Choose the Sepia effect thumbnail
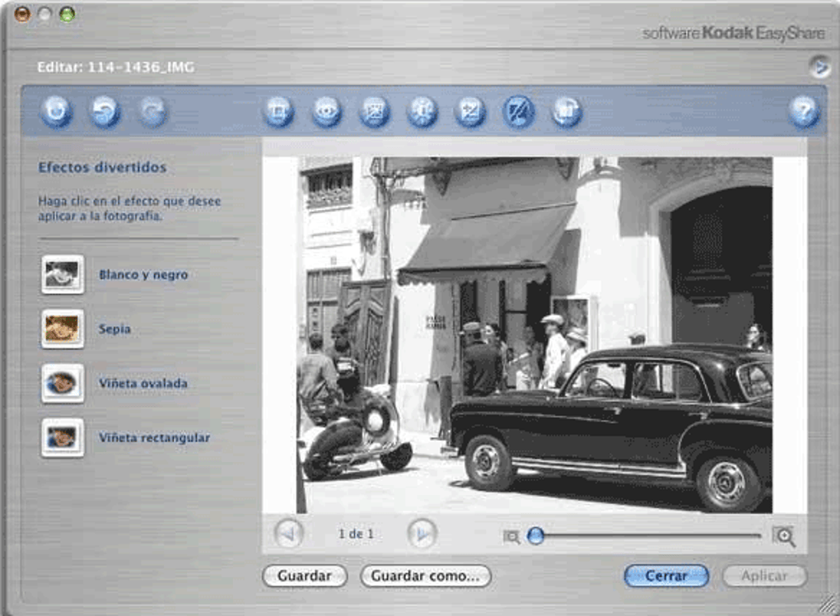This screenshot has width=840, height=616. [x=63, y=329]
